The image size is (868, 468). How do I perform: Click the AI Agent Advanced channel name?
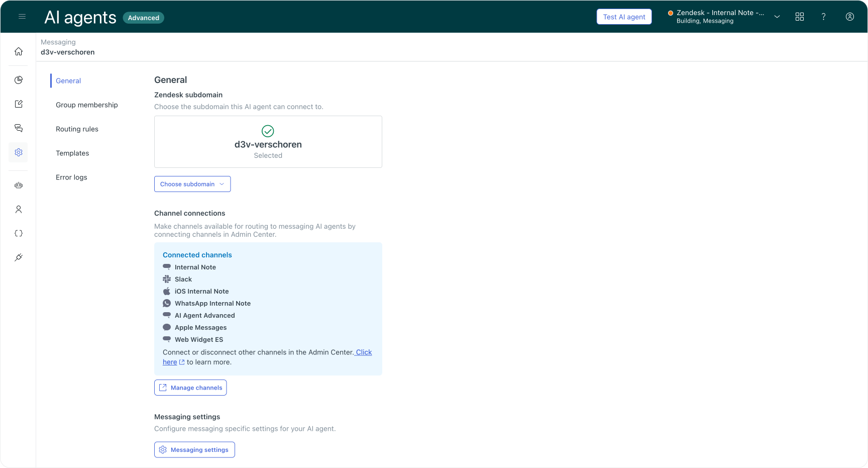click(205, 315)
